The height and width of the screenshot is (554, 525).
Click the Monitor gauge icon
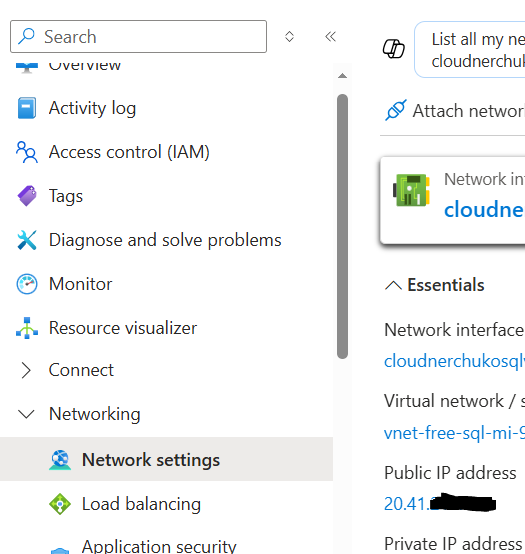click(27, 284)
